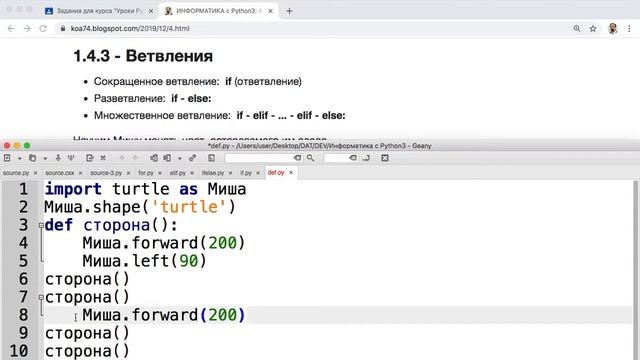Close the 'ИНФОРМАТИКА с Python3' browser tab
This screenshot has height=360, width=640.
click(270, 11)
